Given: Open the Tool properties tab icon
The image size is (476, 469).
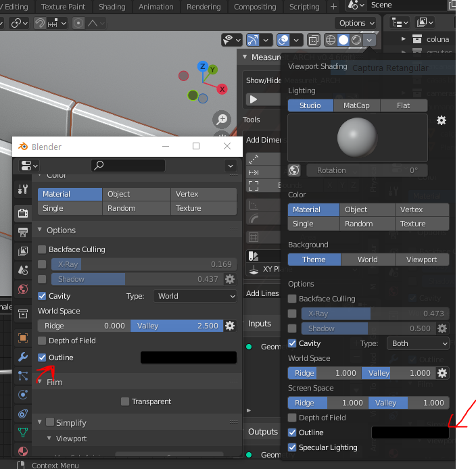Looking at the screenshot, I should (23, 189).
